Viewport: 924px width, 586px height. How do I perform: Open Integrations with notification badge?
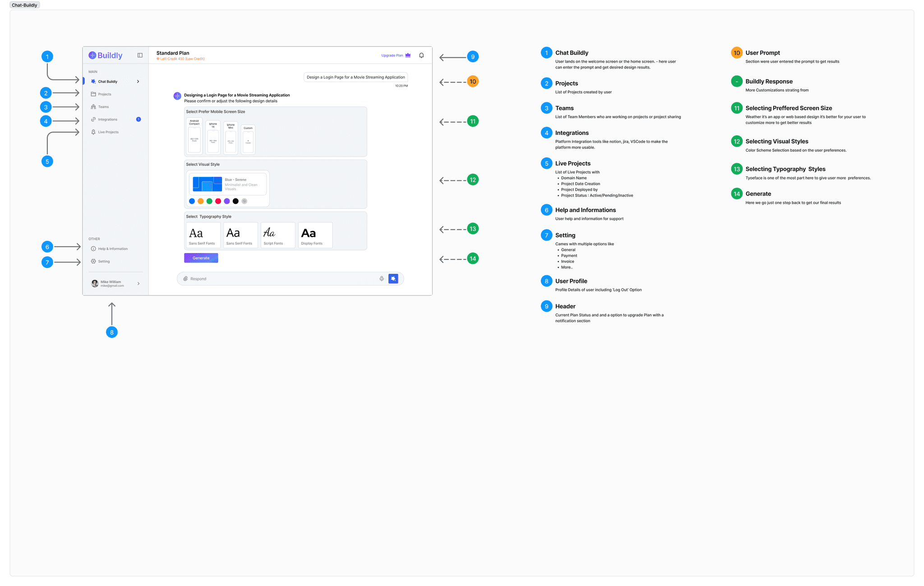pos(107,120)
